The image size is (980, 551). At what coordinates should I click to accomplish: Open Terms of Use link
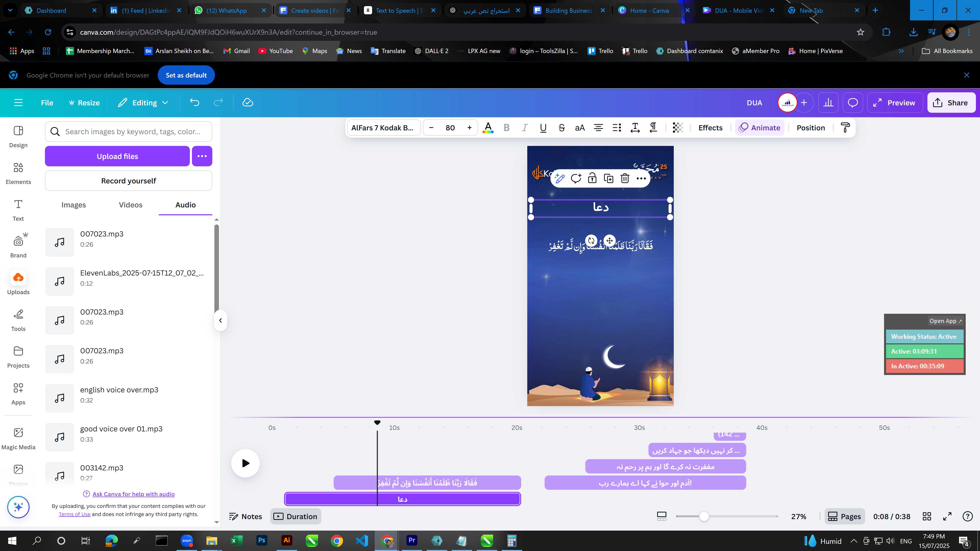click(x=75, y=514)
